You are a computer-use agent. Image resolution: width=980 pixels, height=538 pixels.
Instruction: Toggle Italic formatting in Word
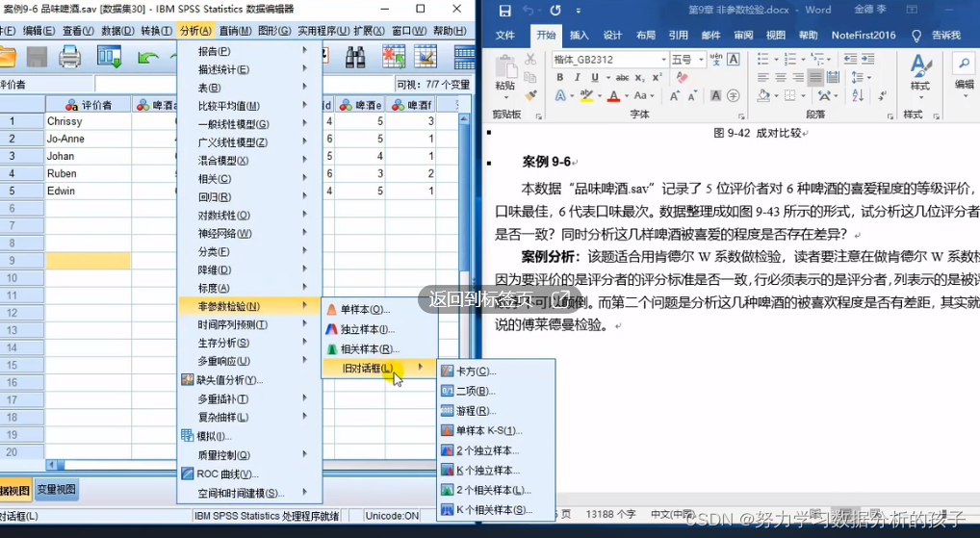point(577,78)
